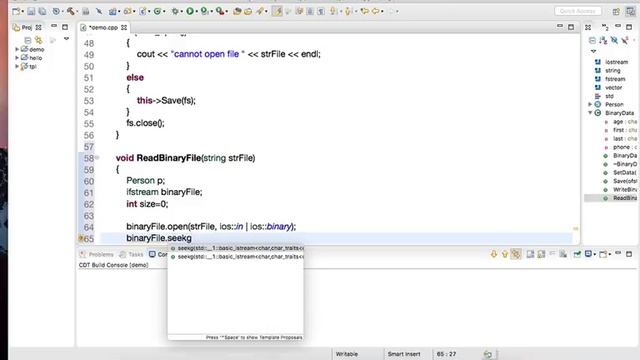Click console Next Error down arrow
640x360 pixels.
coord(493,254)
